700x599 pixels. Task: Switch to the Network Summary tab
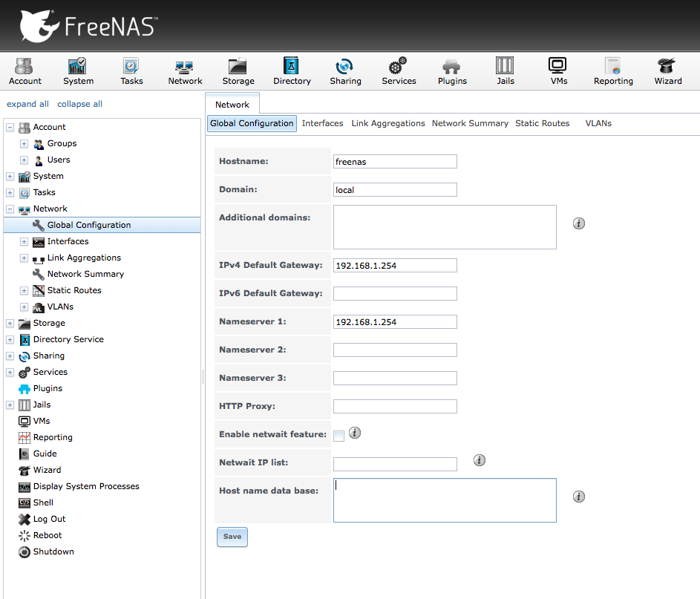point(470,123)
